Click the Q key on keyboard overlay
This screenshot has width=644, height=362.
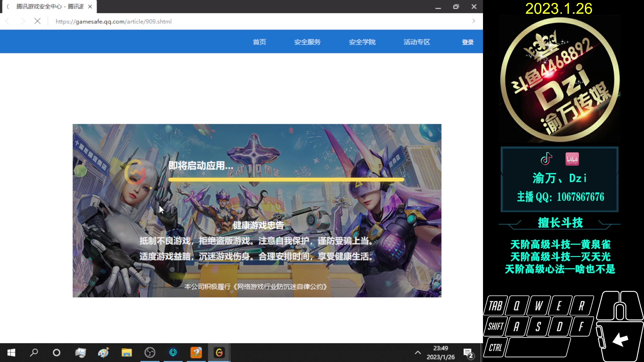[517, 306]
